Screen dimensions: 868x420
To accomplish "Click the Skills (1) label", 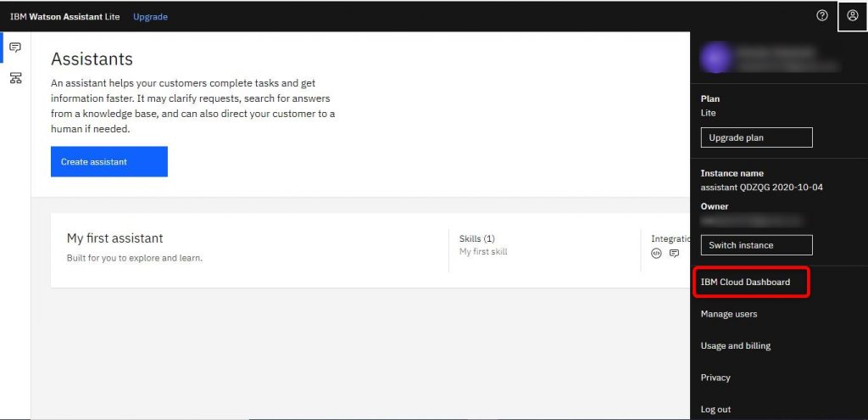I will click(x=476, y=238).
